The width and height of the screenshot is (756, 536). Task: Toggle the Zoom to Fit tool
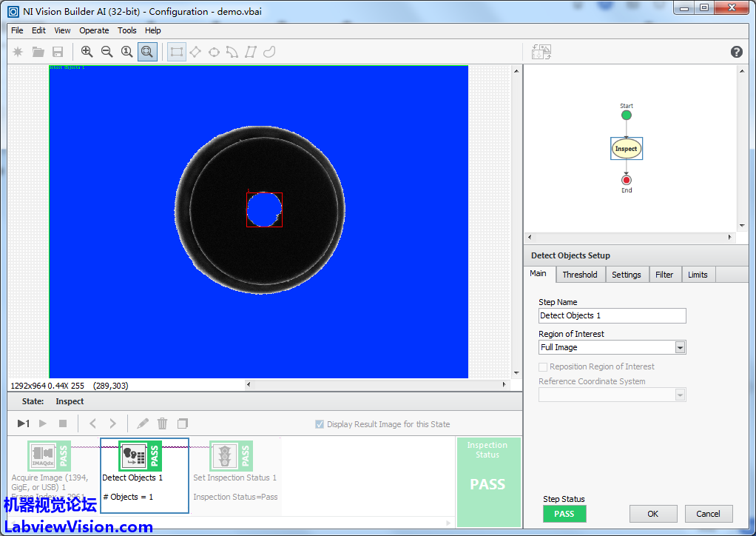pyautogui.click(x=147, y=52)
